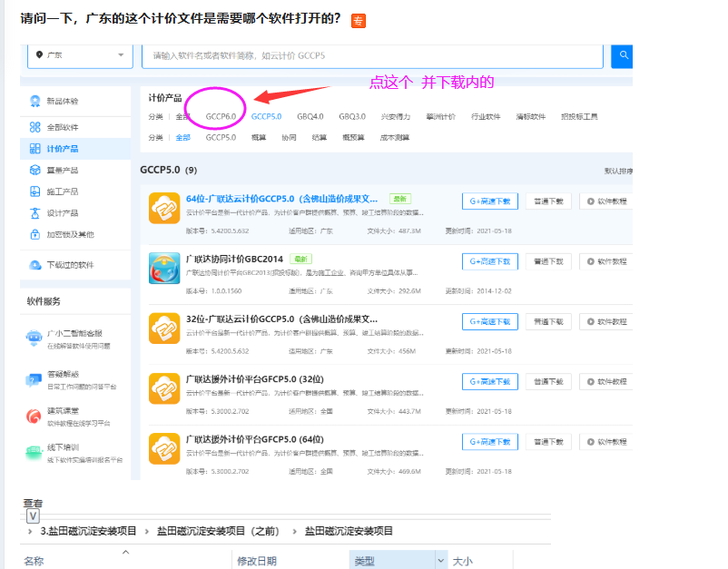Click 普通下载 for GBC2014
Screen dimensions: 728x569
point(548,261)
